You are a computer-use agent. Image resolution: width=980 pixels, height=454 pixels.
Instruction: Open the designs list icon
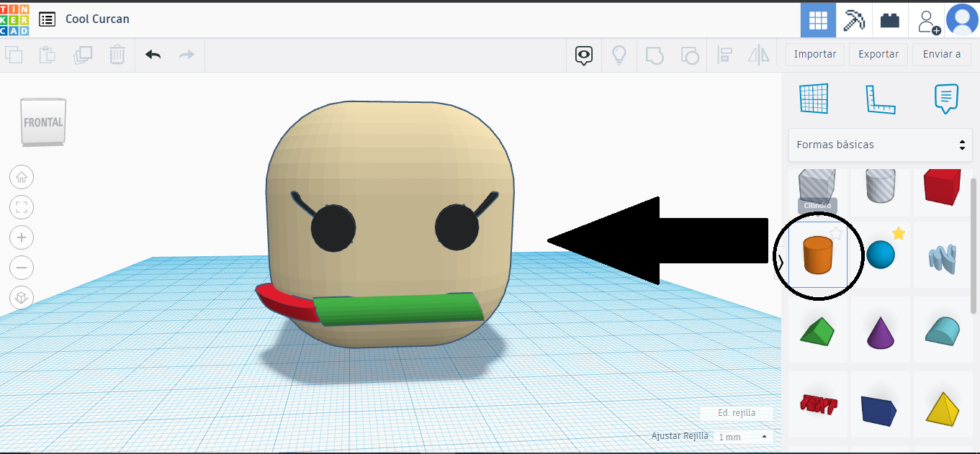(47, 19)
